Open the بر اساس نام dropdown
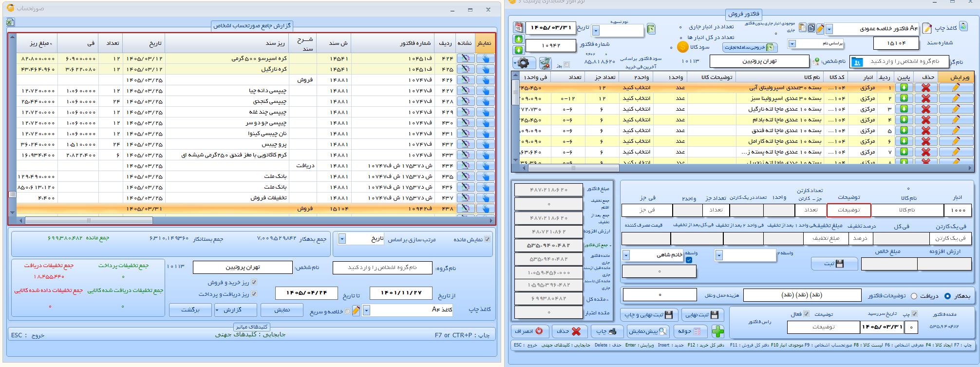Image resolution: width=980 pixels, height=367 pixels. [x=792, y=44]
